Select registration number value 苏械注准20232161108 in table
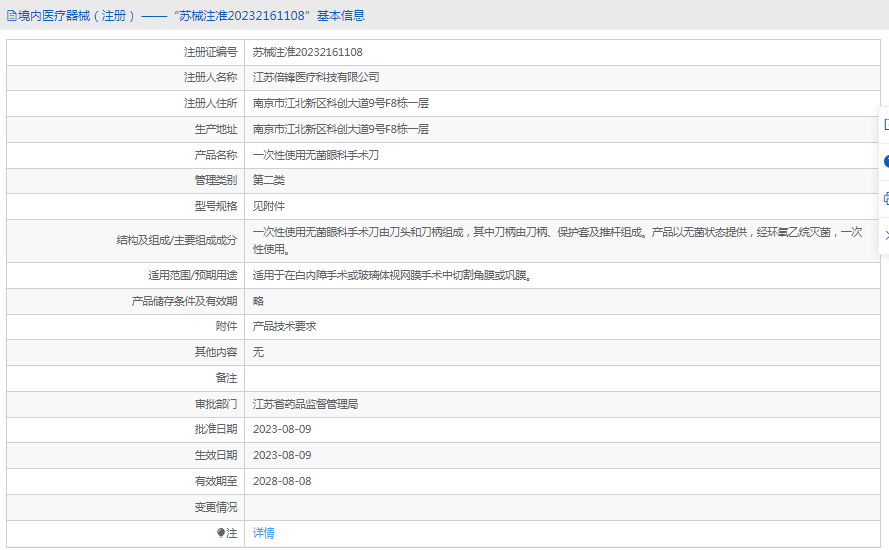 (x=307, y=52)
